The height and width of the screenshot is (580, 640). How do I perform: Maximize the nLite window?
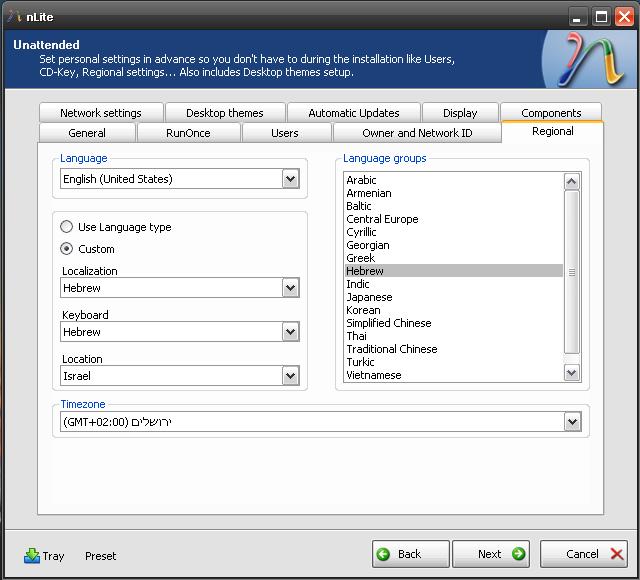tap(601, 17)
